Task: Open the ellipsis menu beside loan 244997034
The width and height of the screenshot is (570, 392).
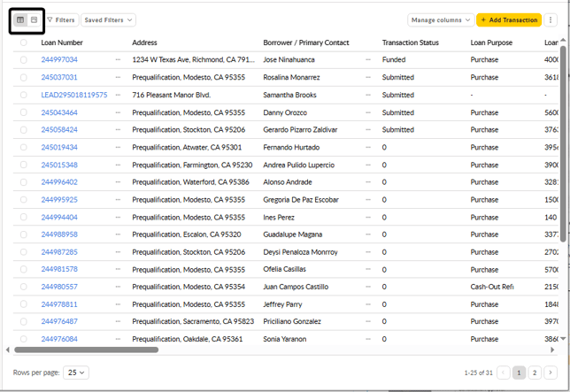Action: click(118, 59)
